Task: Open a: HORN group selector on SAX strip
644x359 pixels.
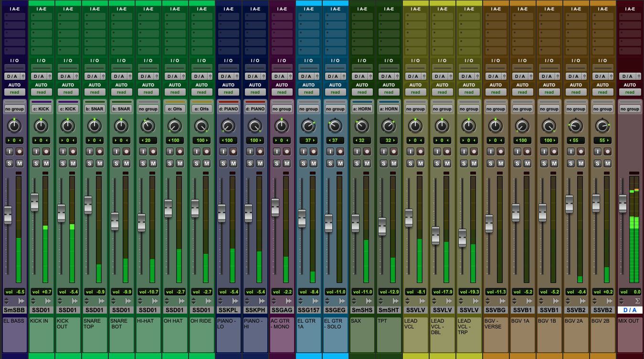Action: (x=362, y=109)
